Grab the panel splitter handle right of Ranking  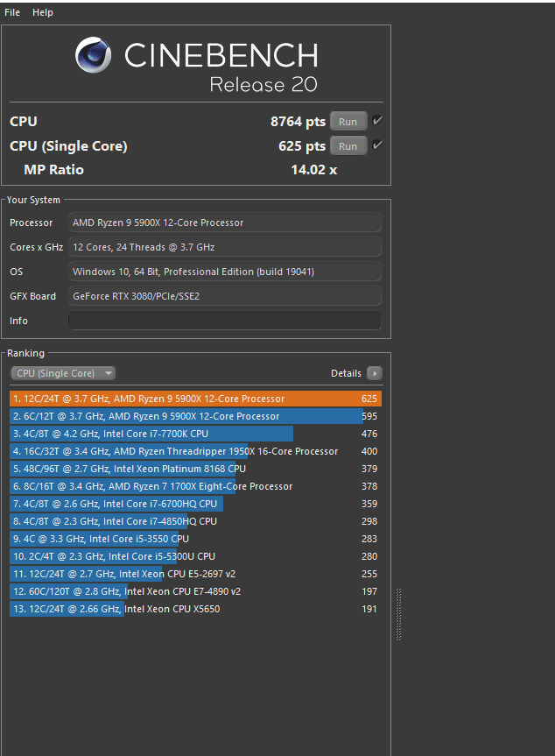tap(398, 614)
